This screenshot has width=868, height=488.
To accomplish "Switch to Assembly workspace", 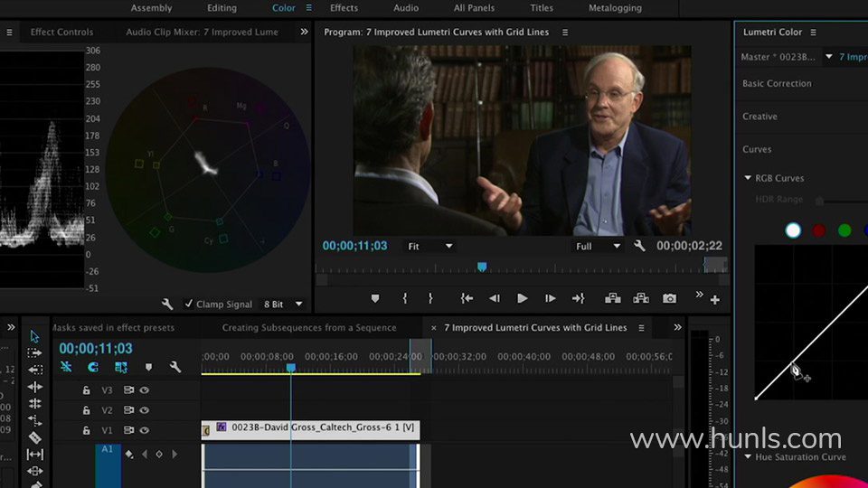I will tap(151, 8).
